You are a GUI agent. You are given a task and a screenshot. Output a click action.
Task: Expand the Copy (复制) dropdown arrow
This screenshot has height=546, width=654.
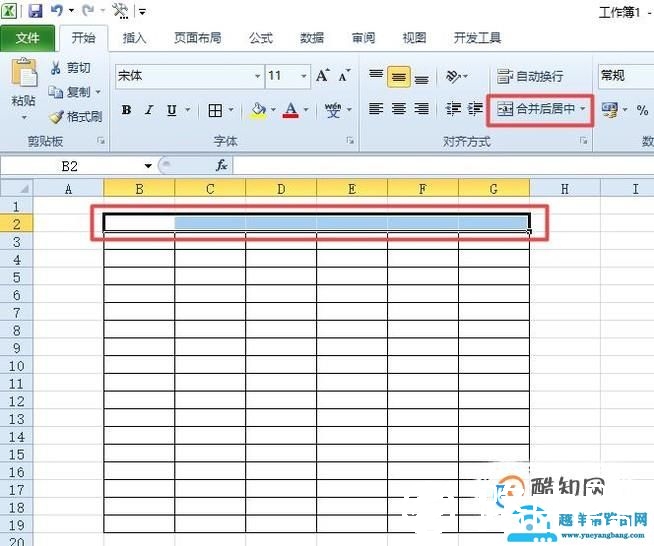coord(98,92)
